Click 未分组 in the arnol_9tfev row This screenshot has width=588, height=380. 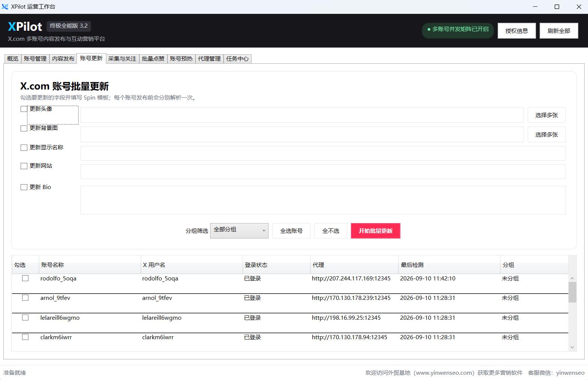click(x=510, y=298)
